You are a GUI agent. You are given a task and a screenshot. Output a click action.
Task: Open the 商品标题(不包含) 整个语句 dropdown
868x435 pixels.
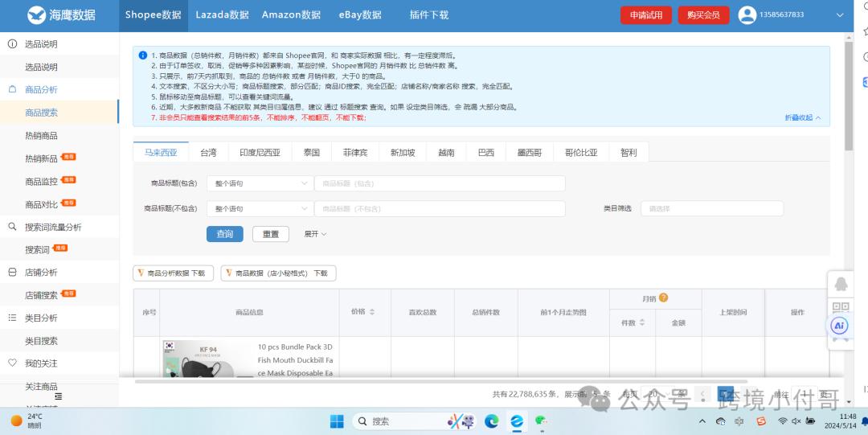pos(260,209)
